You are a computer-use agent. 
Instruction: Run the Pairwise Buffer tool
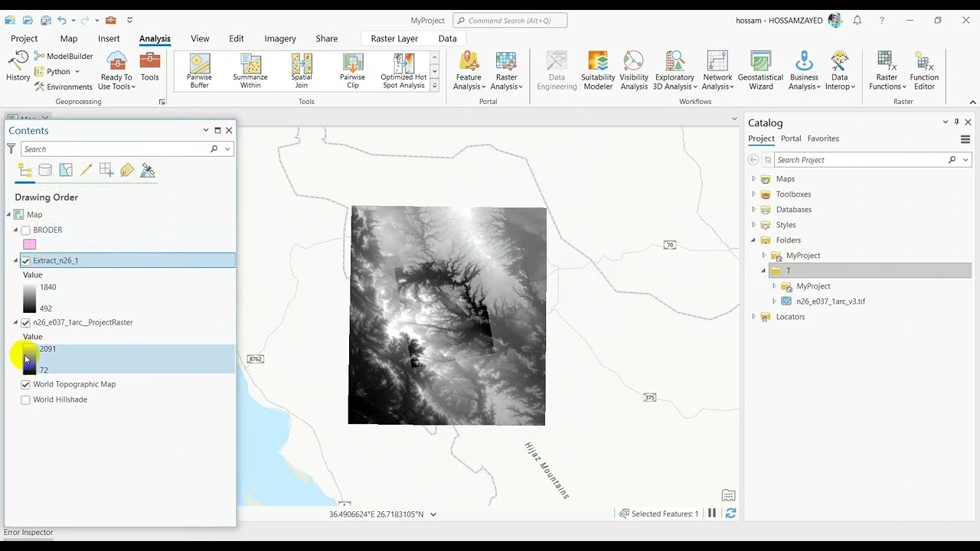pyautogui.click(x=200, y=71)
